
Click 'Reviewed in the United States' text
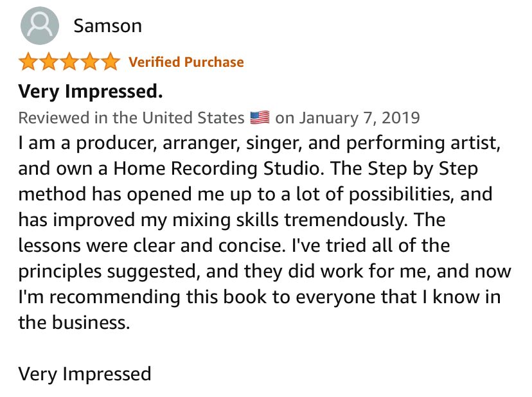pyautogui.click(x=131, y=118)
